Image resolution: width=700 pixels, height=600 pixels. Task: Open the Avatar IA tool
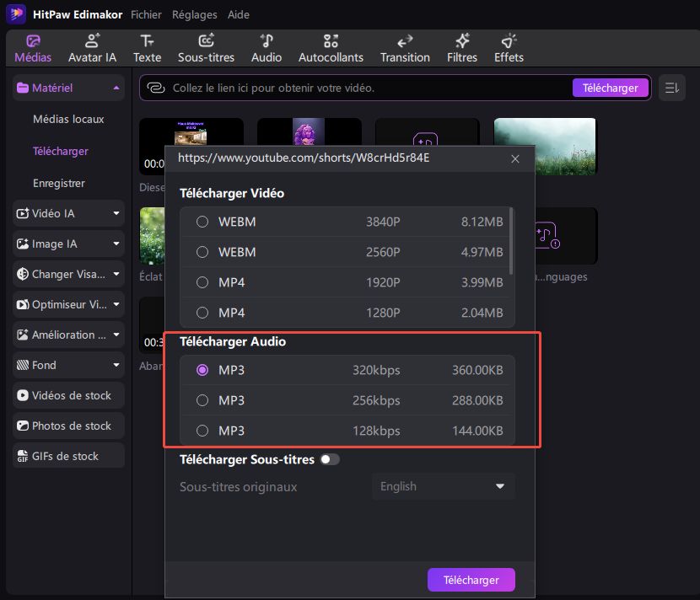(x=92, y=48)
